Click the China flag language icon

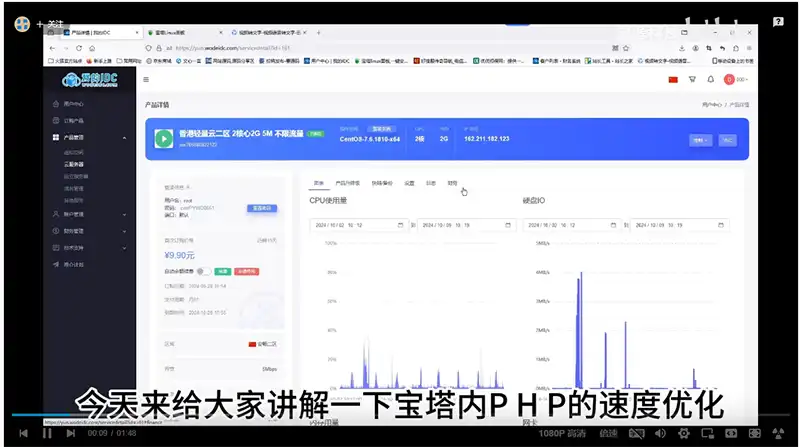pos(672,79)
